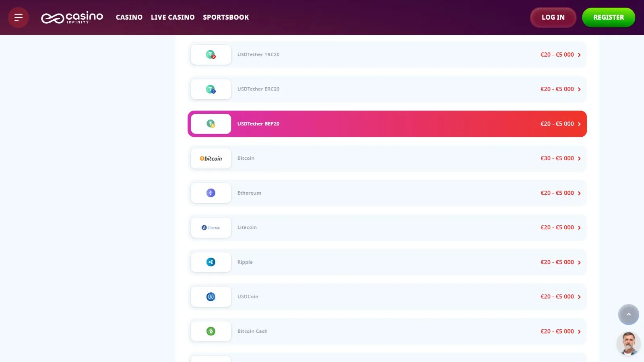Pick the Bitcoin Cash icon tile

(211, 331)
